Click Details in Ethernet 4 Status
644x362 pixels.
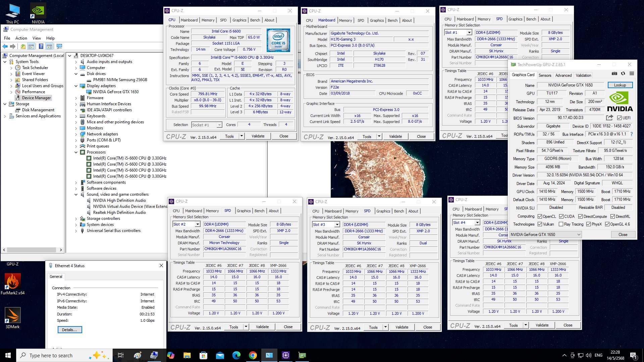click(x=69, y=330)
